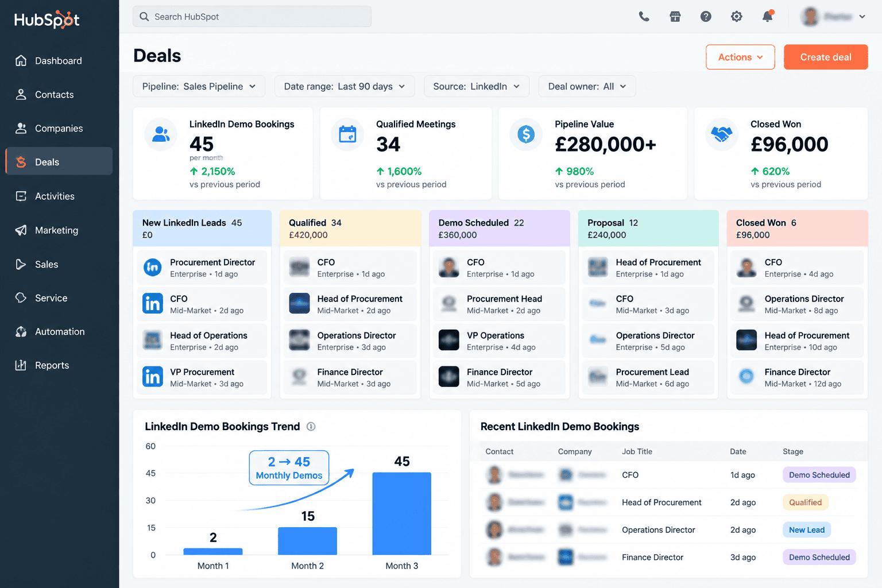This screenshot has height=588, width=882.
Task: Click the phone call icon in top bar
Action: (x=644, y=17)
